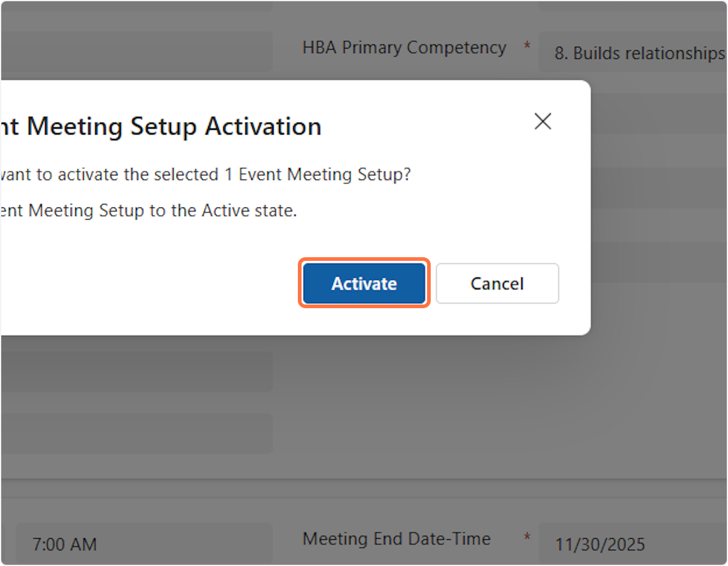This screenshot has width=728, height=566.
Task: Click the activation confirmation question text
Action: 206,175
